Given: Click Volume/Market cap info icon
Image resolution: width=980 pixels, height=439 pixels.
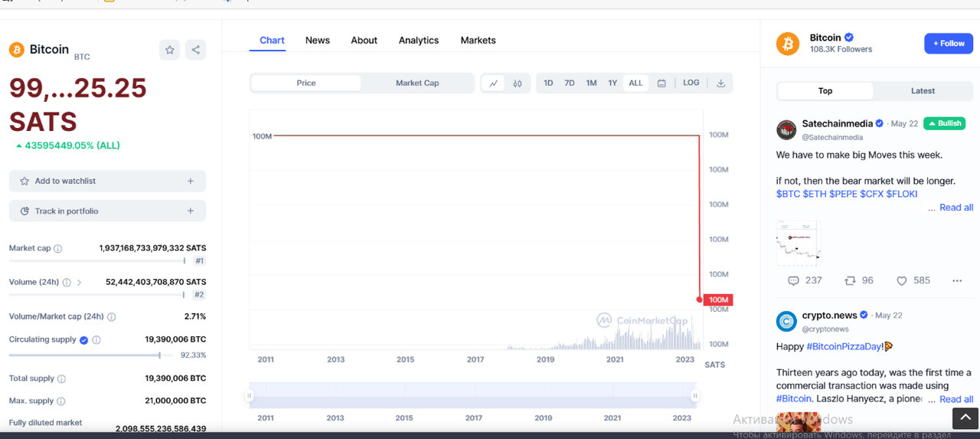Looking at the screenshot, I should [112, 316].
